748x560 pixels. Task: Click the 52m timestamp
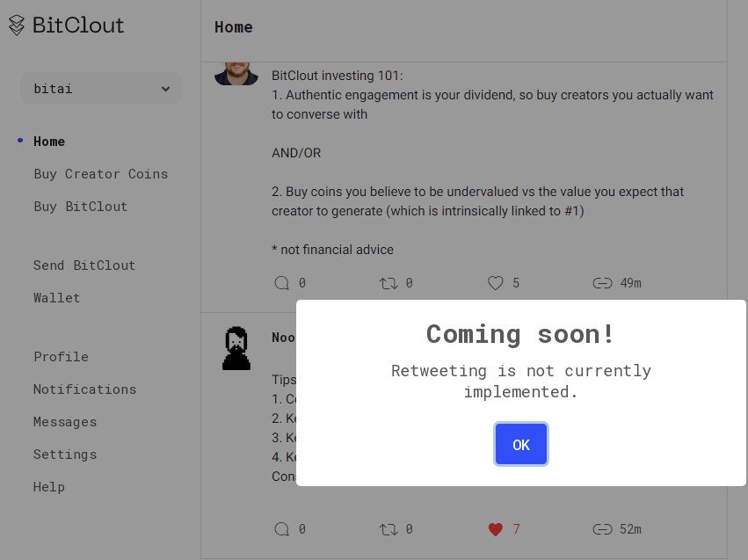pyautogui.click(x=630, y=529)
